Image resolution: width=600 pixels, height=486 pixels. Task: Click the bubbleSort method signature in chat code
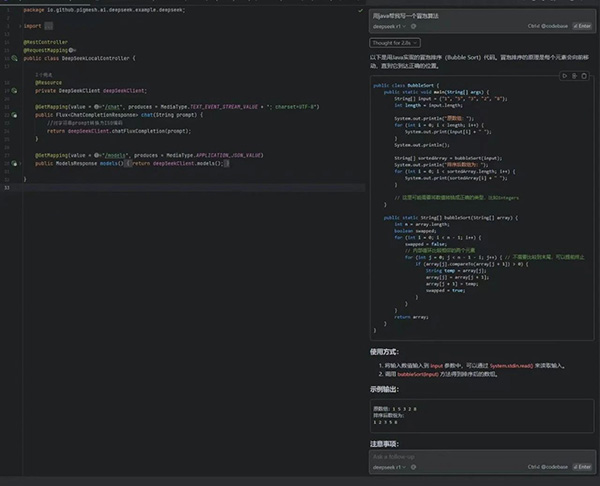pos(451,218)
